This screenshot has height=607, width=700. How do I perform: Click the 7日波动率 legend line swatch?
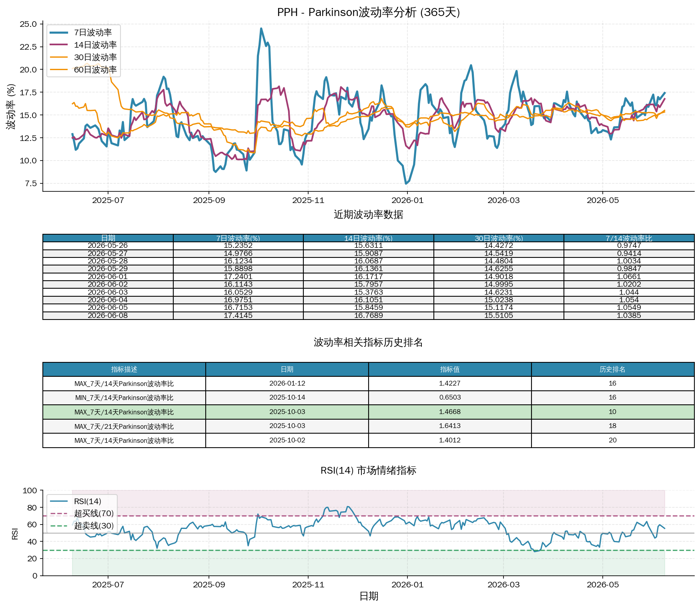[59, 32]
